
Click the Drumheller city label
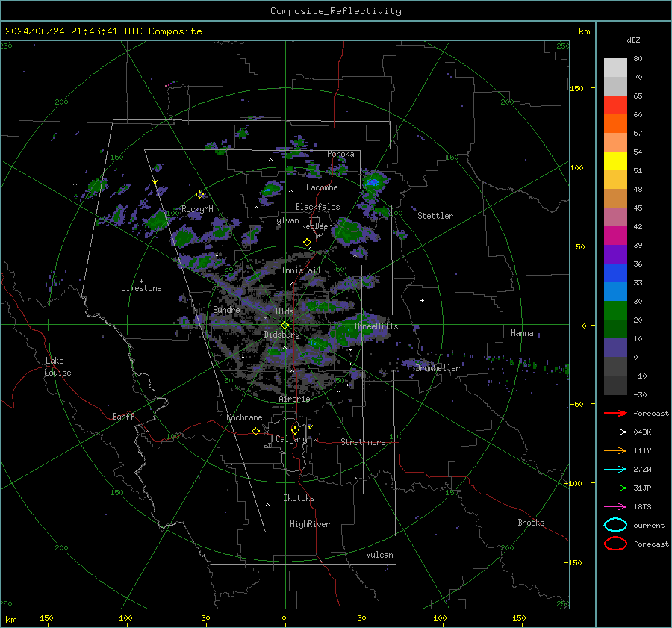coord(438,368)
